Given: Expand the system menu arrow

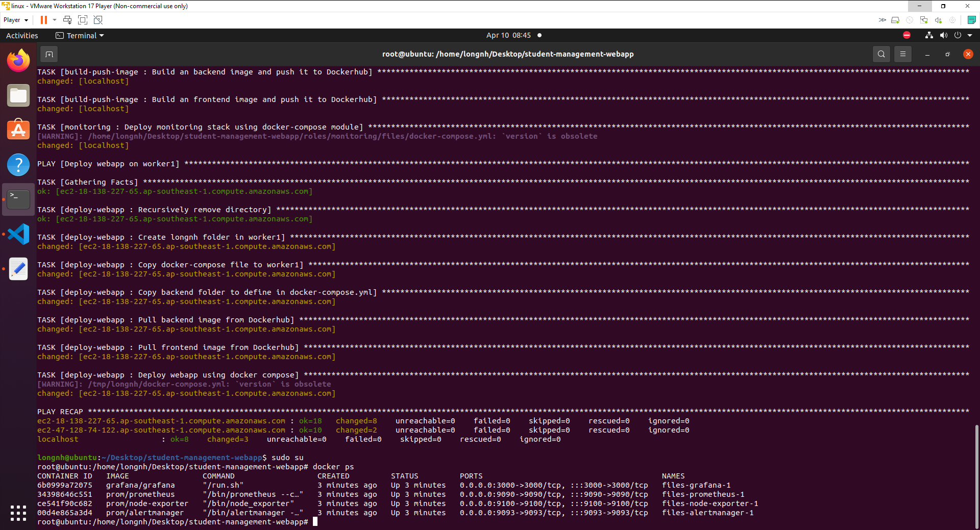Looking at the screenshot, I should [970, 35].
